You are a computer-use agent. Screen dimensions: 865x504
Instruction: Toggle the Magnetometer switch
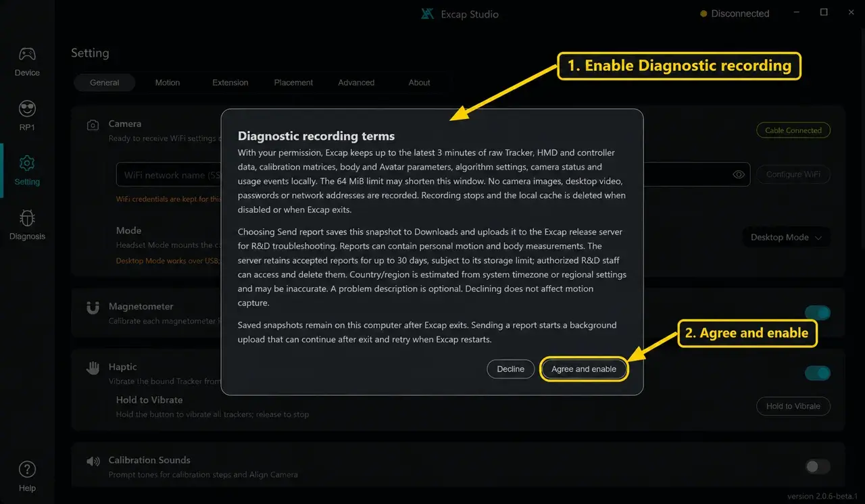pos(817,313)
